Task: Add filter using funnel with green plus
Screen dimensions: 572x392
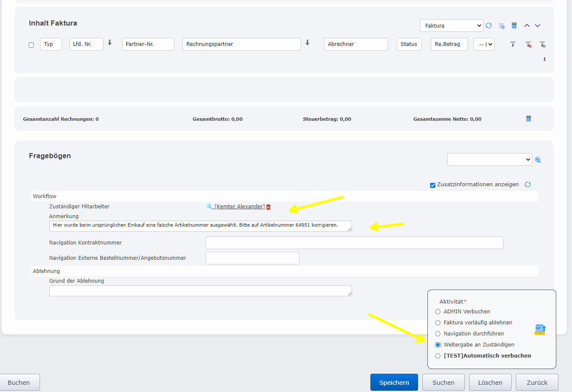Action: [542, 44]
